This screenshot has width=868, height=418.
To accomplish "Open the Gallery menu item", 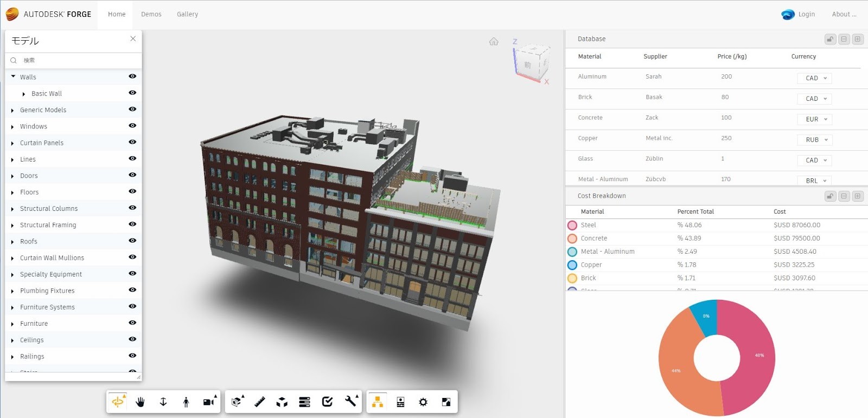I will click(x=187, y=15).
